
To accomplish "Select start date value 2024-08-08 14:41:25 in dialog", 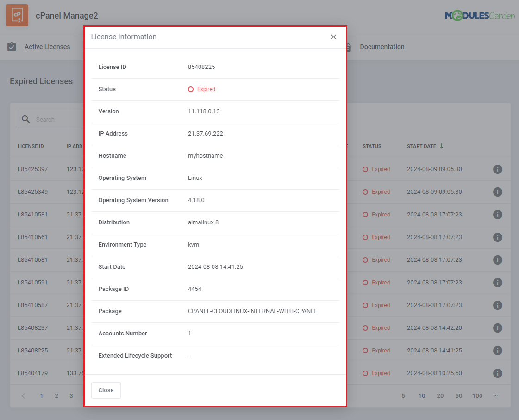I will tap(215, 266).
